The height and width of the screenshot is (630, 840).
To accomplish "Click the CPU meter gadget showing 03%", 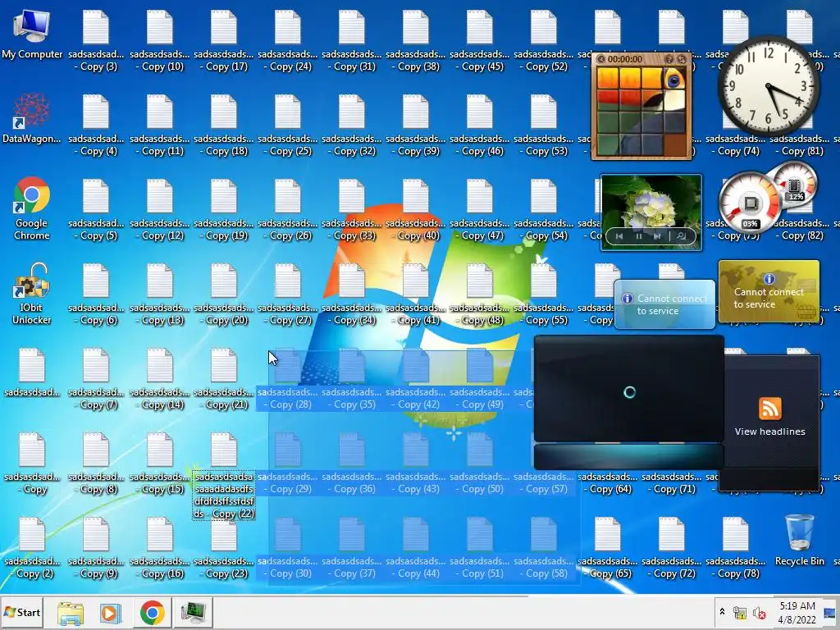I will point(750,203).
